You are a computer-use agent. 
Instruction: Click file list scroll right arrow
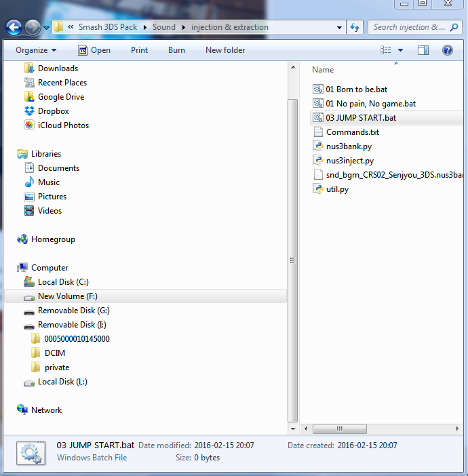457,429
